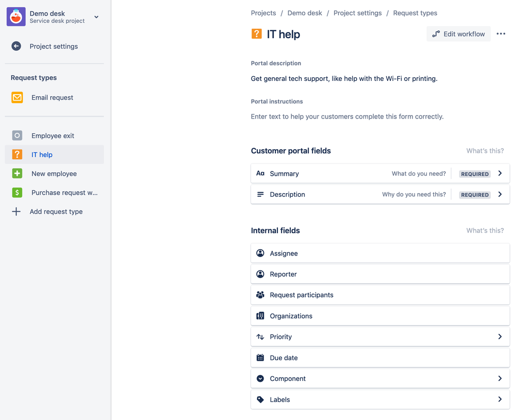
Task: Click the Edit workflow button
Action: click(459, 33)
